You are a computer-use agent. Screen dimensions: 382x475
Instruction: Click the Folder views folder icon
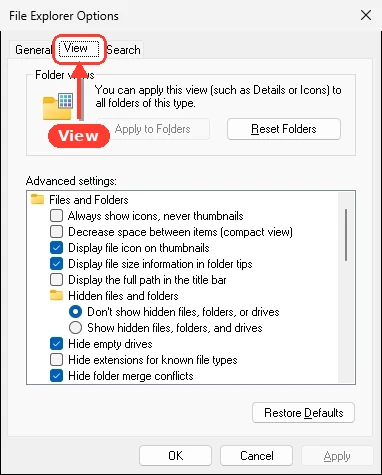click(58, 107)
